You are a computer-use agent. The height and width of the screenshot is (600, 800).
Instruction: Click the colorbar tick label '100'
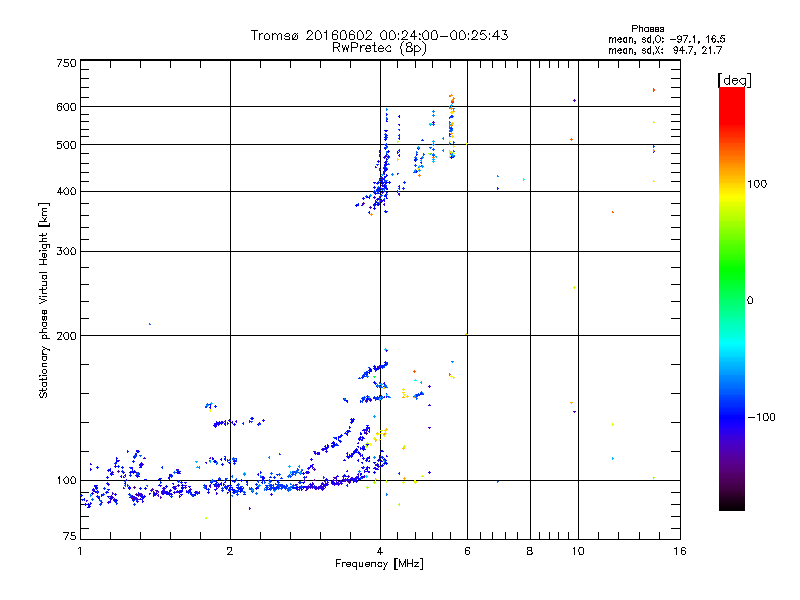point(757,184)
